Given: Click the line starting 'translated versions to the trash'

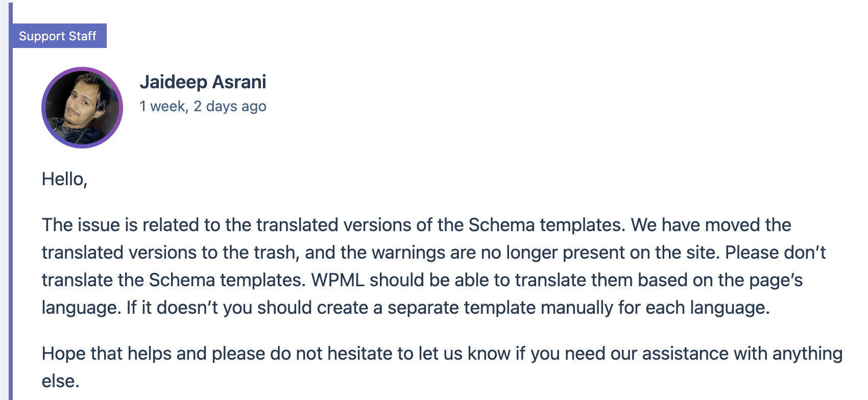Looking at the screenshot, I should [433, 253].
